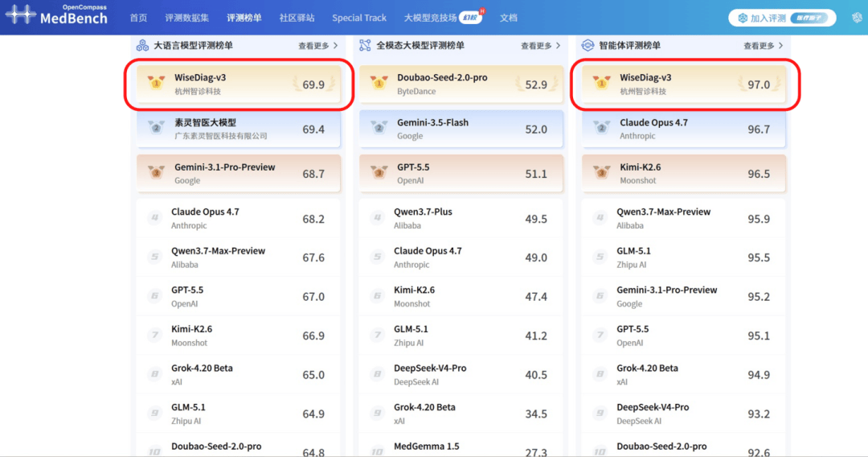Image resolution: width=868 pixels, height=457 pixels.
Task: Click the 智能体评测榜单 heading
Action: click(x=630, y=45)
